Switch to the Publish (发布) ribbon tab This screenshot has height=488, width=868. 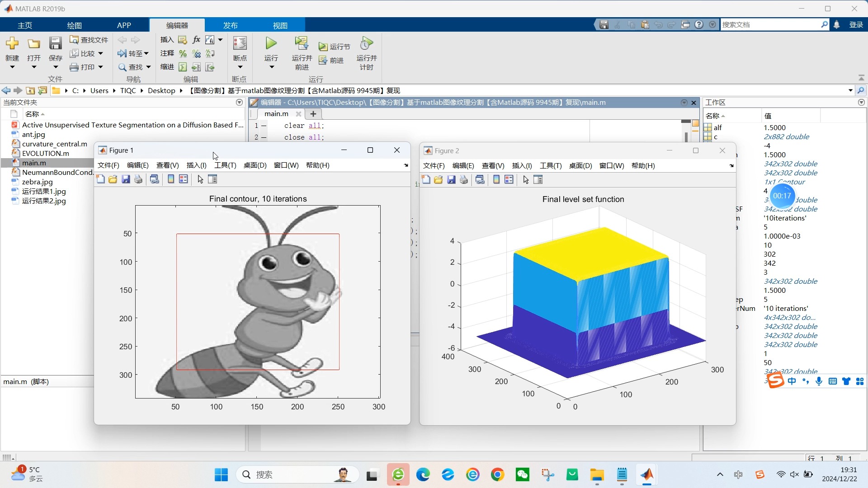[230, 25]
